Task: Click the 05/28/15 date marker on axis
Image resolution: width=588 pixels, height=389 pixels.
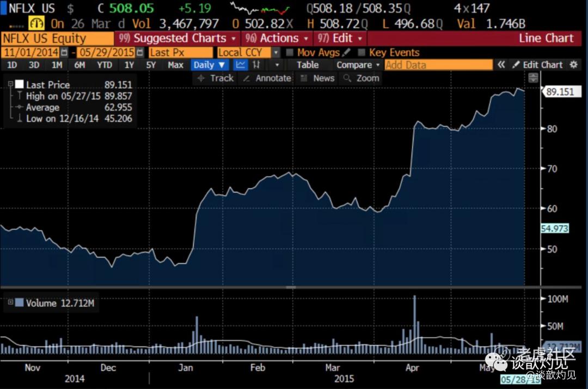Action: [x=520, y=379]
